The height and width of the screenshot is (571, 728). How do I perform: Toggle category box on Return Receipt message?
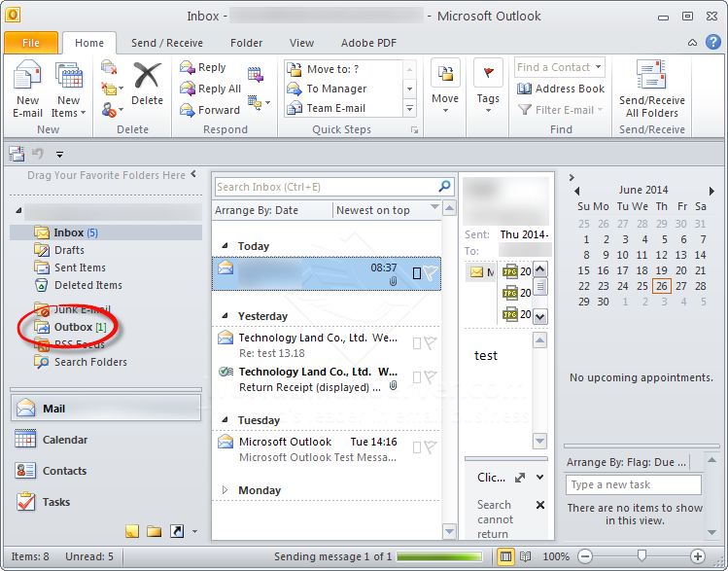coord(417,377)
